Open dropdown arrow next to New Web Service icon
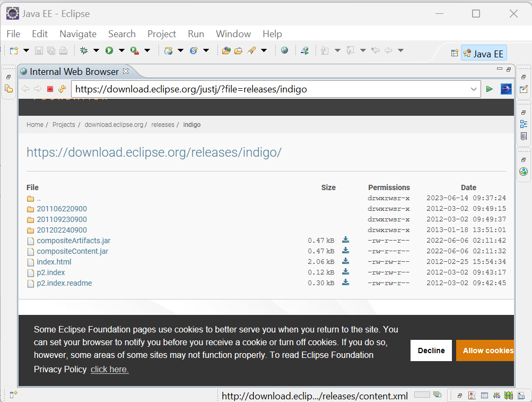The image size is (532, 402). pos(206,50)
